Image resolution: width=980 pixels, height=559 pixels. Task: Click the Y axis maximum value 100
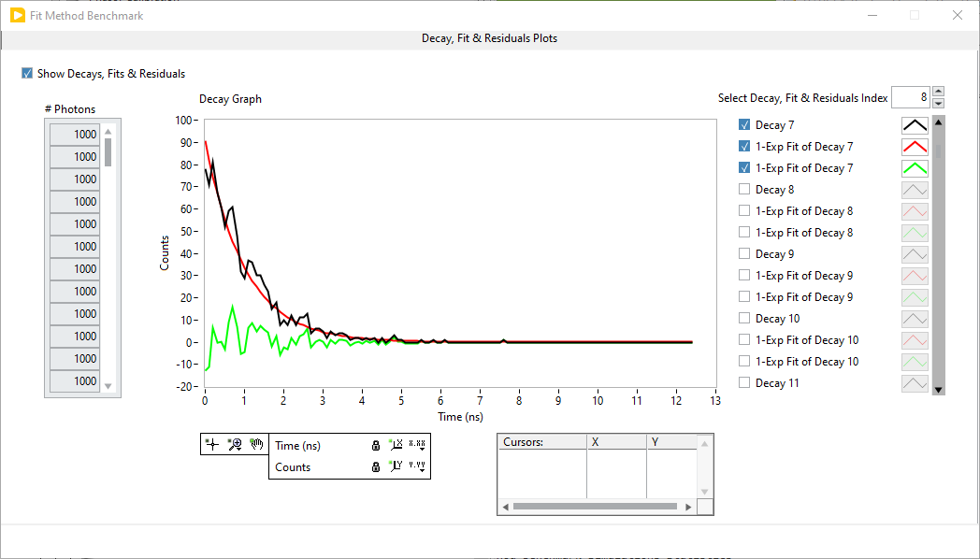(183, 120)
